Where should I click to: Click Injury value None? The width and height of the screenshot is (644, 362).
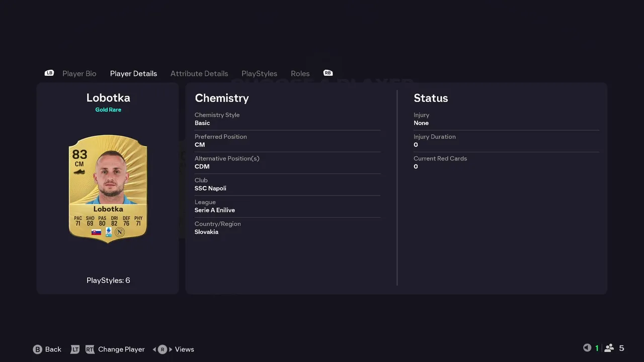pos(421,123)
